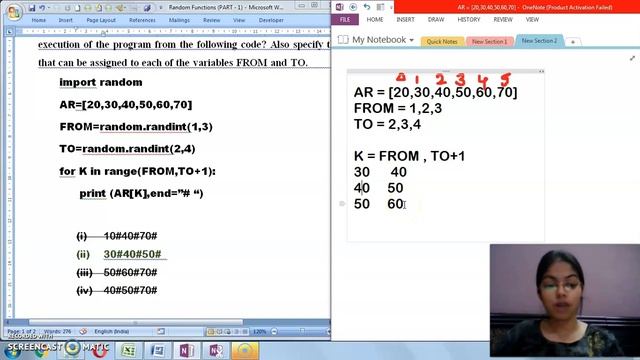The image size is (640, 360).
Task: Click the 'TO = 2,3,4' note line
Action: [x=387, y=124]
